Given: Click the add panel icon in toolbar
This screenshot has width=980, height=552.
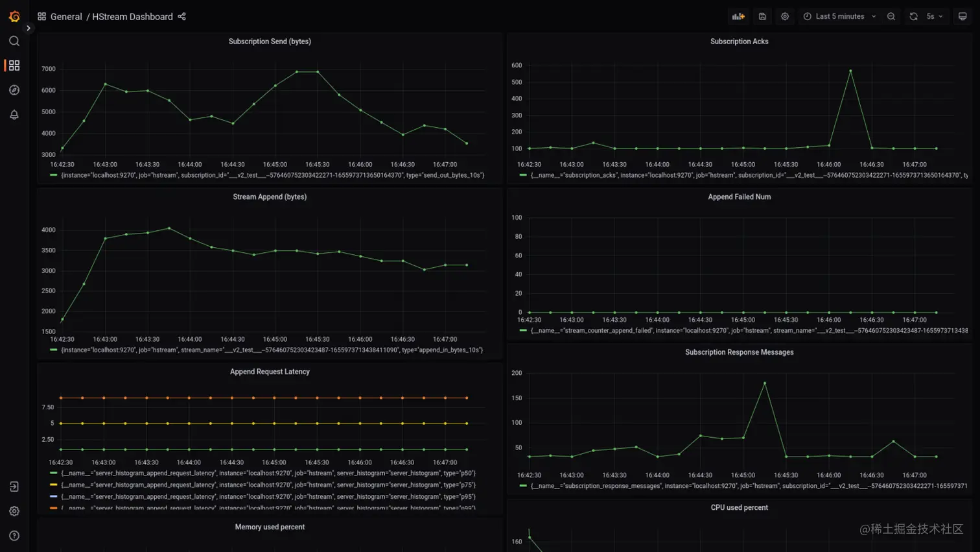Looking at the screenshot, I should [738, 16].
